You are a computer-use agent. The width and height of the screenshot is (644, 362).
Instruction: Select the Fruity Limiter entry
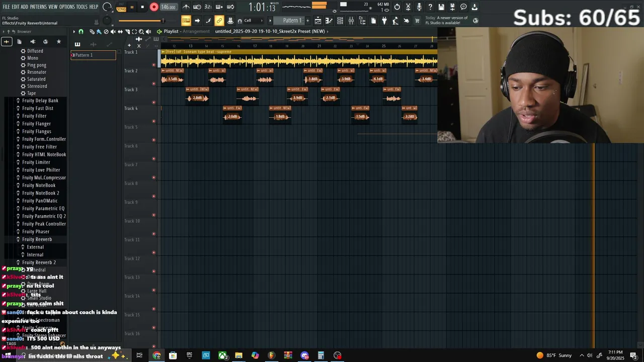point(36,162)
